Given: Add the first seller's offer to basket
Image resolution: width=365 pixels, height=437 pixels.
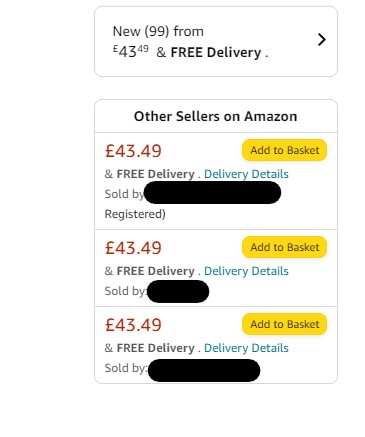Looking at the screenshot, I should 285,150.
